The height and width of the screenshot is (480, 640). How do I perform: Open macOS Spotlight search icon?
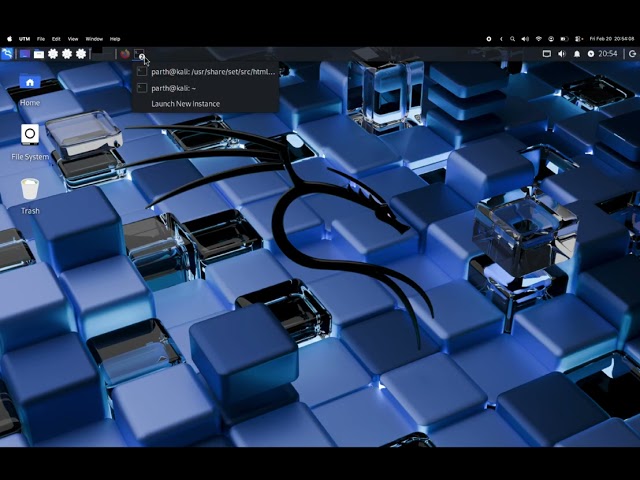512,39
